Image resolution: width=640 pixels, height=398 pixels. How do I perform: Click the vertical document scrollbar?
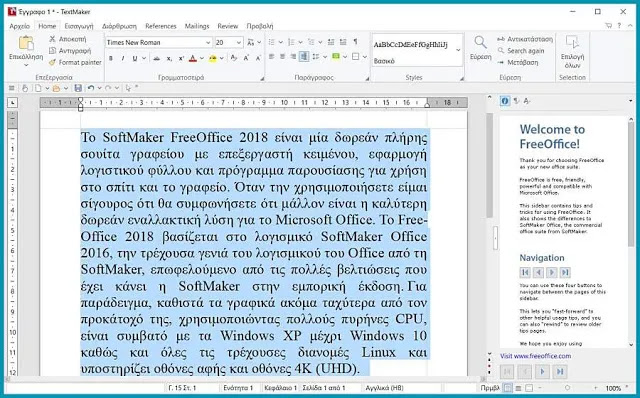(489, 166)
